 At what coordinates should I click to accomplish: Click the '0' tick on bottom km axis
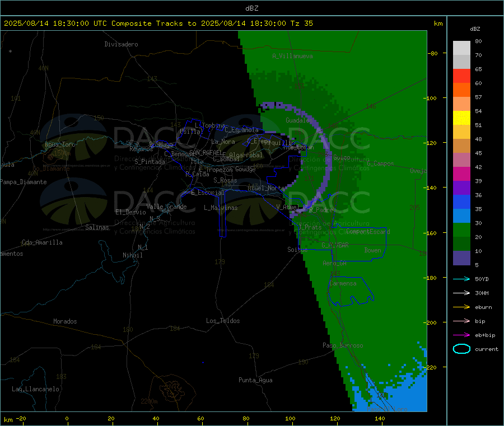[x=67, y=418]
